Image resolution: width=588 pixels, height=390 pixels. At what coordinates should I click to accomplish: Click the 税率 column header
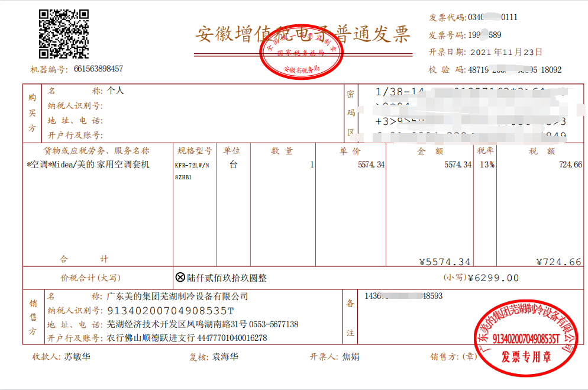[x=485, y=151]
